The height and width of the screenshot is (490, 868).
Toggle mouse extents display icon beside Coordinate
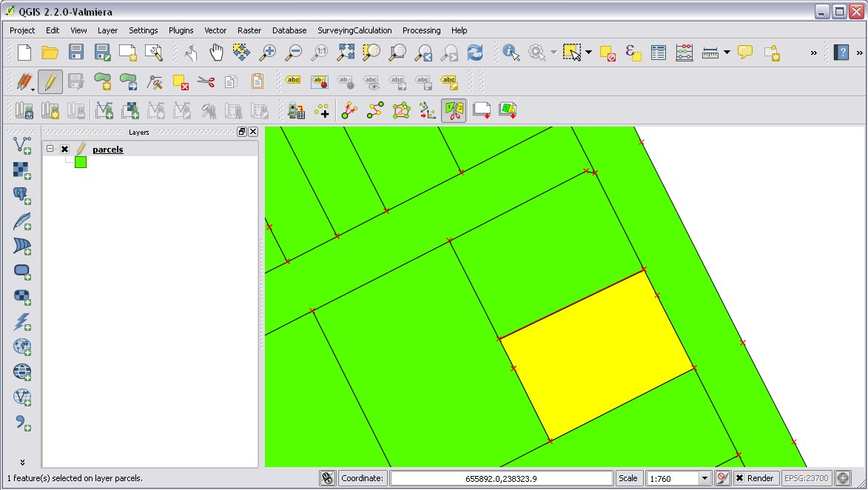tap(328, 478)
